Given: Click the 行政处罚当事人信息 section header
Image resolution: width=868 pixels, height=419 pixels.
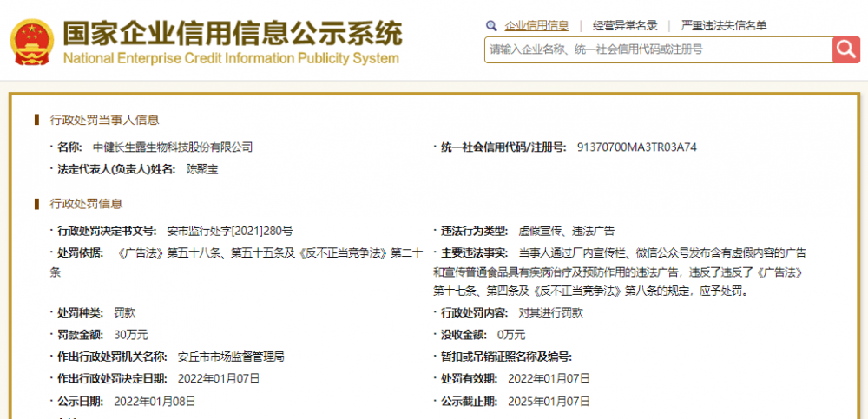Looking at the screenshot, I should pos(104,120).
